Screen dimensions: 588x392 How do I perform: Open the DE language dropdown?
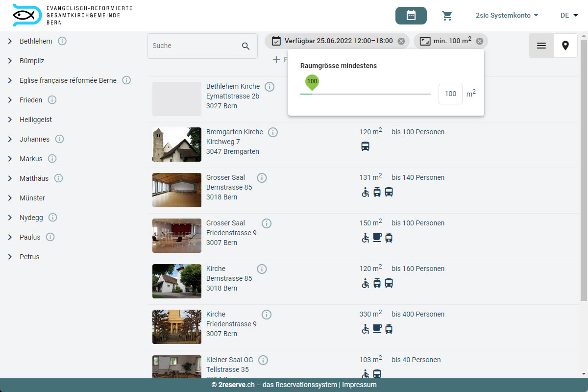pyautogui.click(x=569, y=16)
